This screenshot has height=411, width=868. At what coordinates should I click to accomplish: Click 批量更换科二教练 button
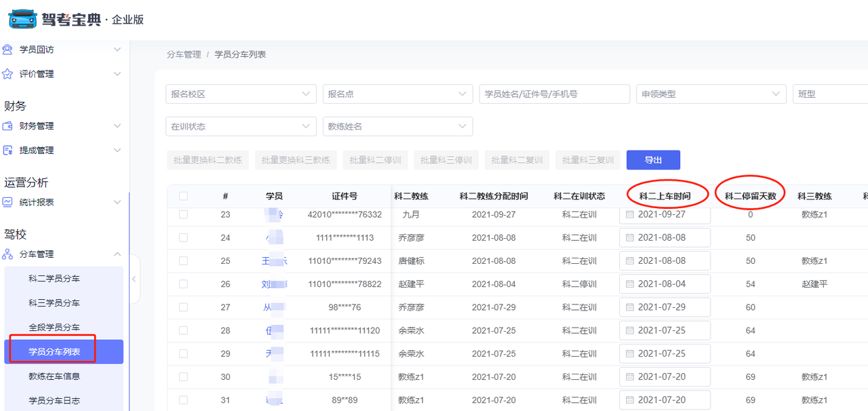(208, 160)
